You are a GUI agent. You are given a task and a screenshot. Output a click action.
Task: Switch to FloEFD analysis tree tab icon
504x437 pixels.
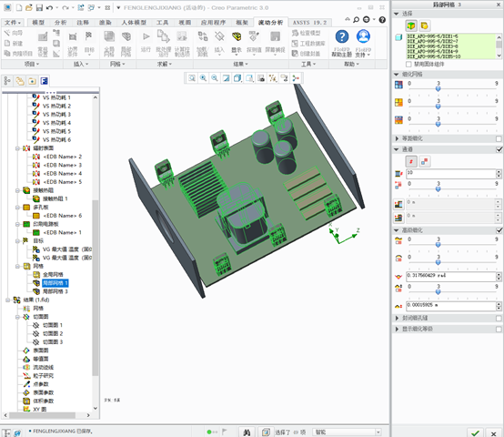tap(44, 81)
